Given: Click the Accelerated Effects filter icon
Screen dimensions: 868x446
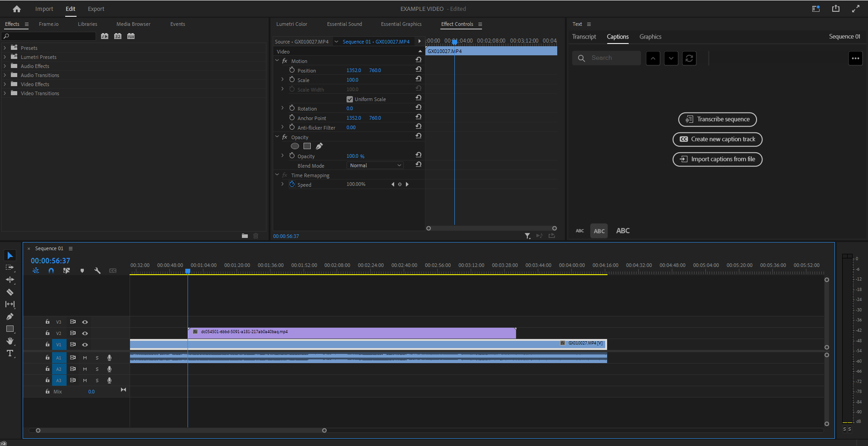Looking at the screenshot, I should [105, 36].
